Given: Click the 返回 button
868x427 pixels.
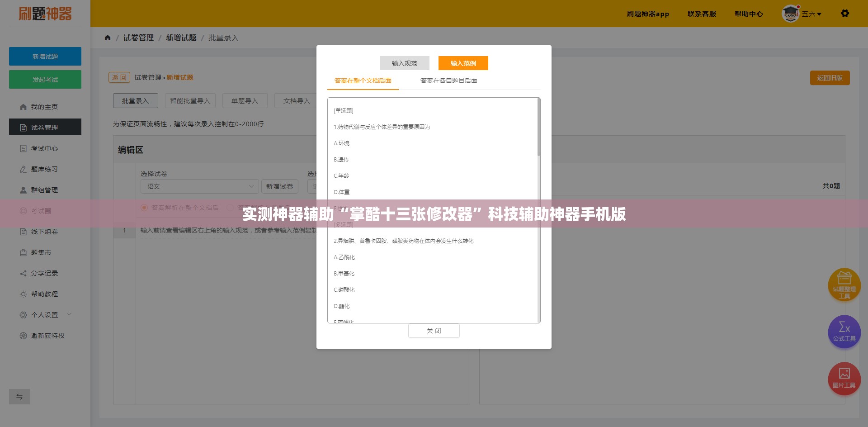Looking at the screenshot, I should [x=119, y=77].
